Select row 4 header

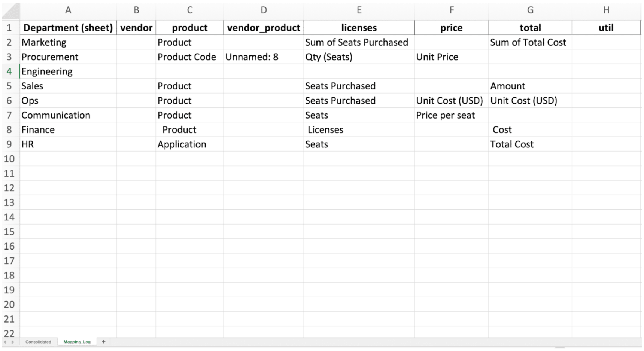click(x=9, y=71)
